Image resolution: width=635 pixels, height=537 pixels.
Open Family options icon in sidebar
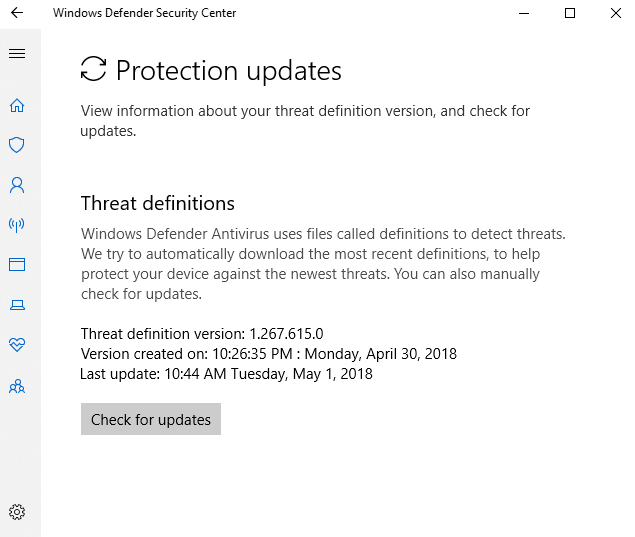17,386
